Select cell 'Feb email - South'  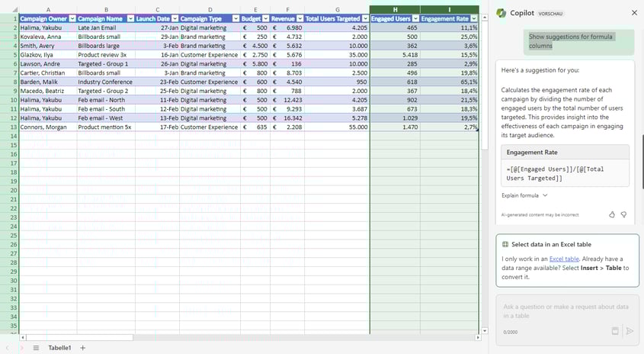tap(106, 109)
